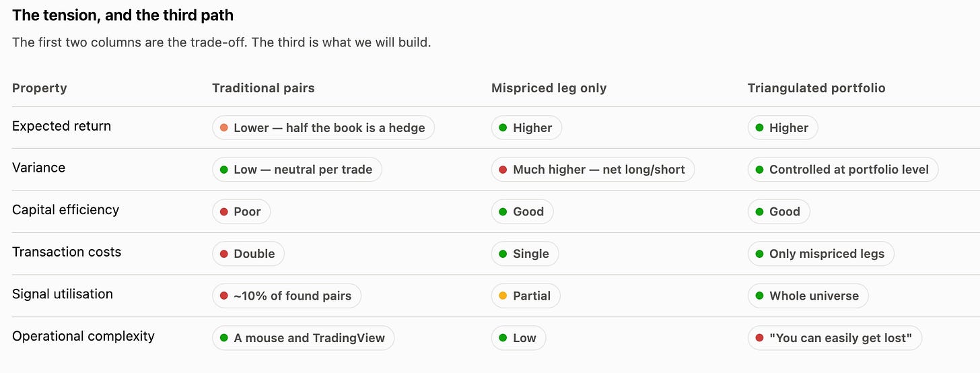Click the green dot beside 'A mouse and TradingView'
The height and width of the screenshot is (373, 980).
[x=224, y=338]
